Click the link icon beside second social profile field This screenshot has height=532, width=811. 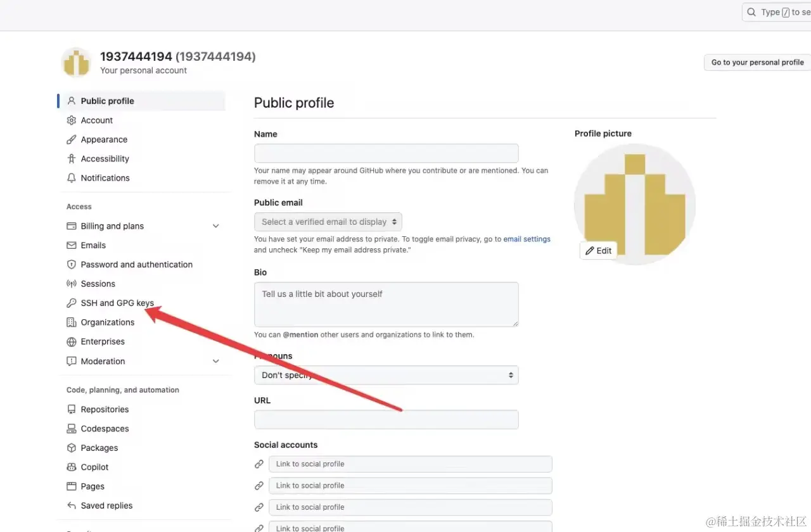pos(259,485)
